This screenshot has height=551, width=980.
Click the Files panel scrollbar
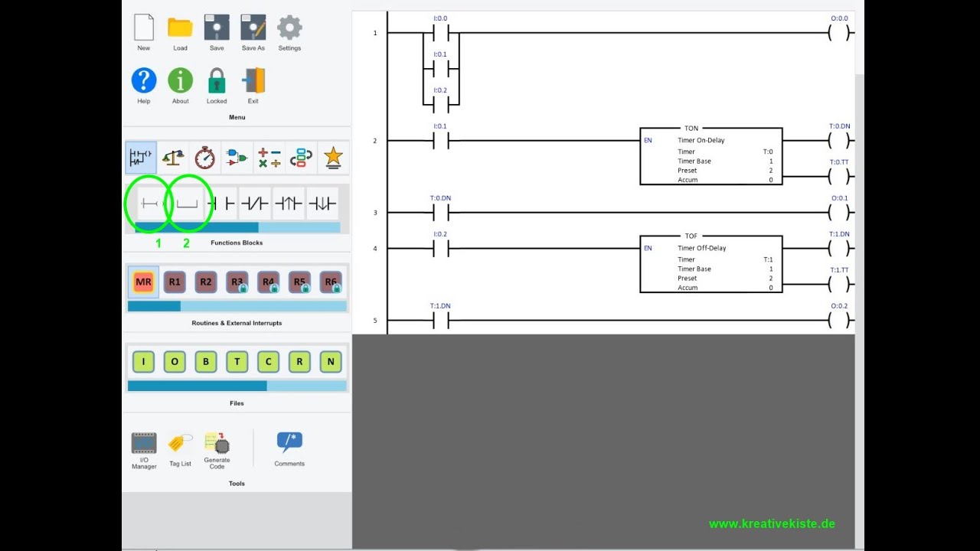point(237,386)
